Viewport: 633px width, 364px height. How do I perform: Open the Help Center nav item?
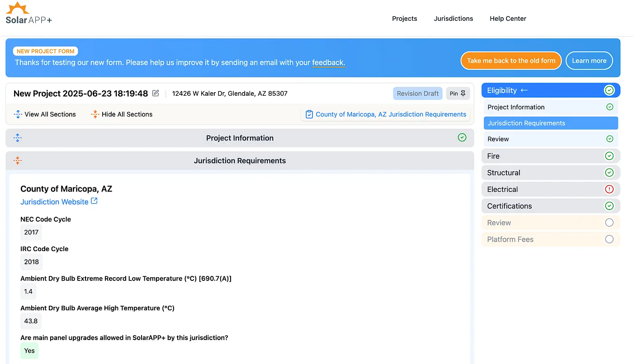pyautogui.click(x=508, y=19)
